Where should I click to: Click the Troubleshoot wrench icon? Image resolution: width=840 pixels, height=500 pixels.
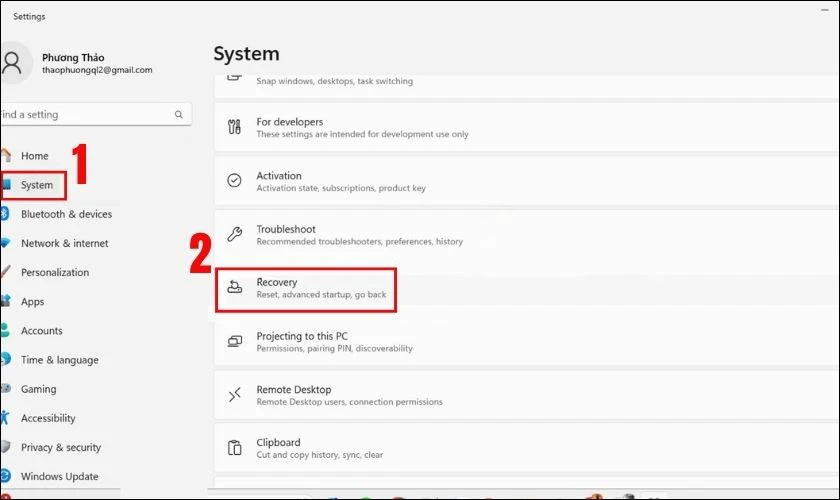(235, 234)
